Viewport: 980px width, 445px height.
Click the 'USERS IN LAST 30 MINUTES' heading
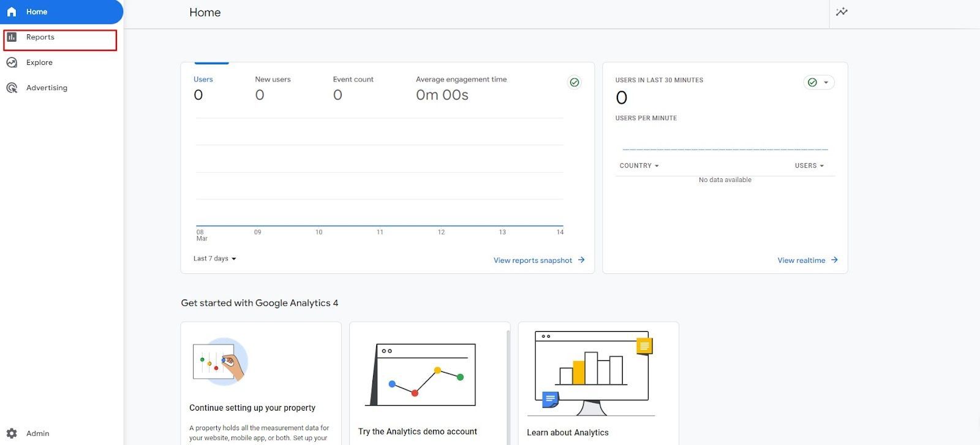[659, 80]
